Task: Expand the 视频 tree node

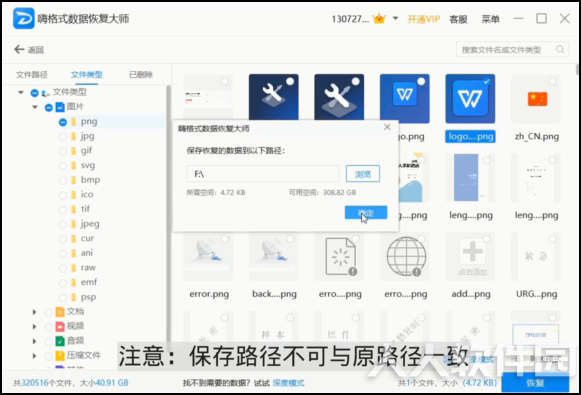Action: [34, 326]
